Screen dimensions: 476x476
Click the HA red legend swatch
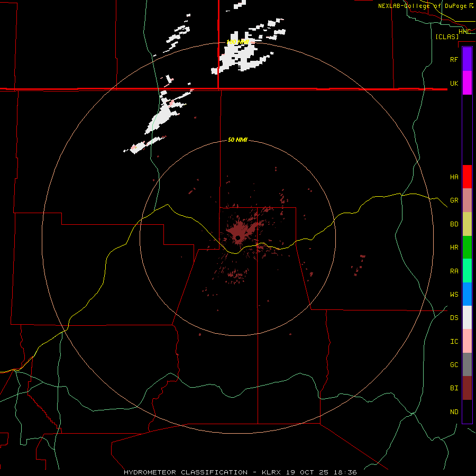[x=467, y=177]
